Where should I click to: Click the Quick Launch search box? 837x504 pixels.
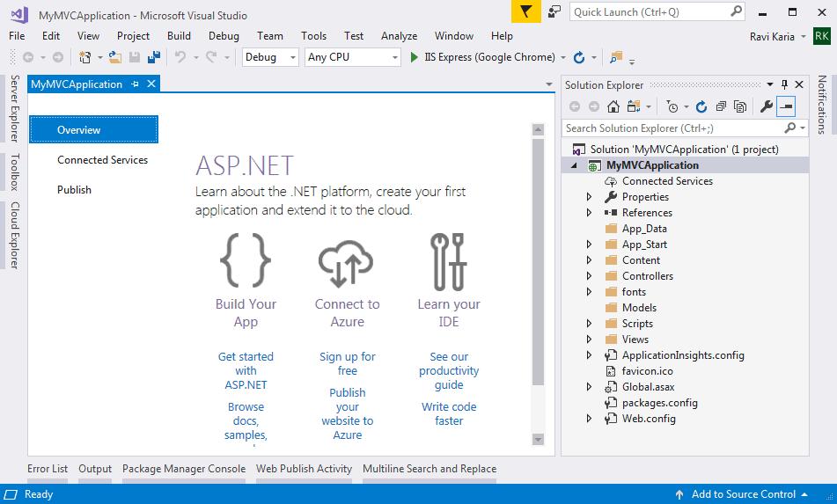click(657, 11)
